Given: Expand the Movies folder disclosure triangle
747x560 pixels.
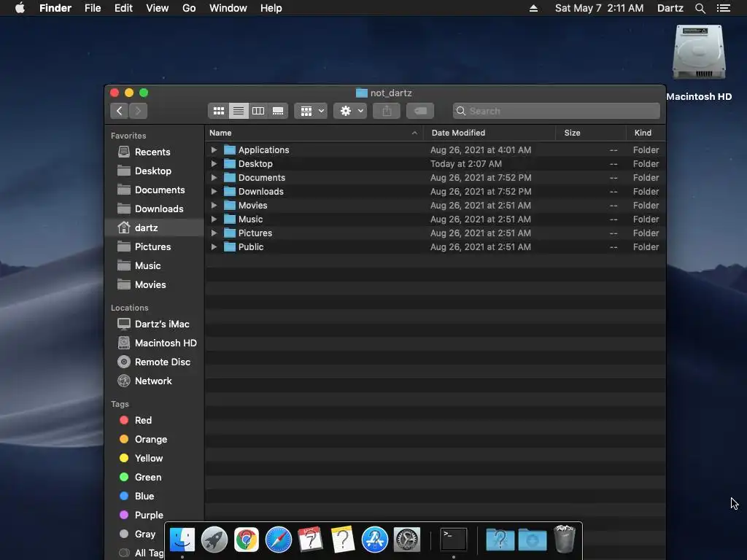Looking at the screenshot, I should point(214,205).
